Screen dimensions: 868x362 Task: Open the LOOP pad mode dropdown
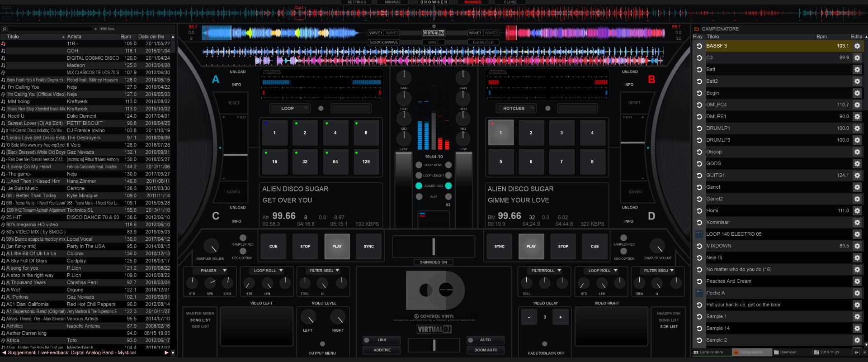pos(289,109)
